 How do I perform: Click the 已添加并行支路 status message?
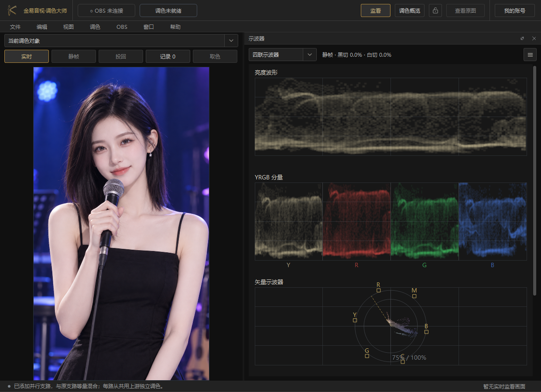tap(89, 386)
